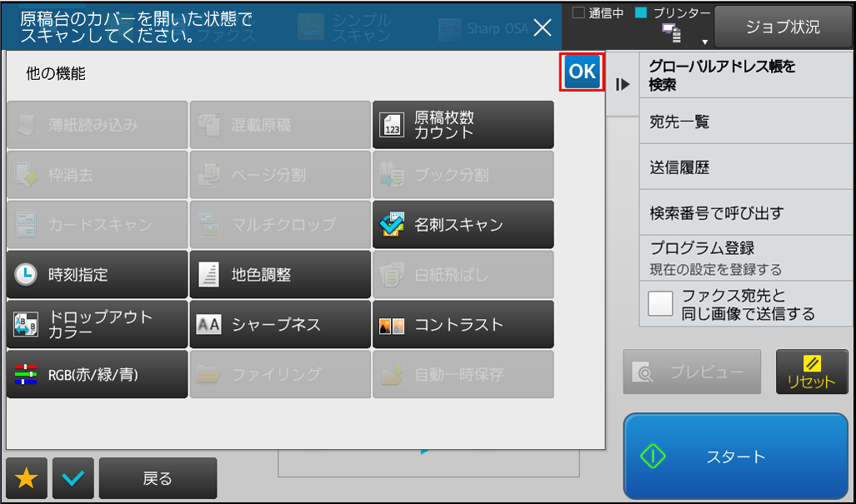Select the 名刺スキャン function

click(x=463, y=225)
